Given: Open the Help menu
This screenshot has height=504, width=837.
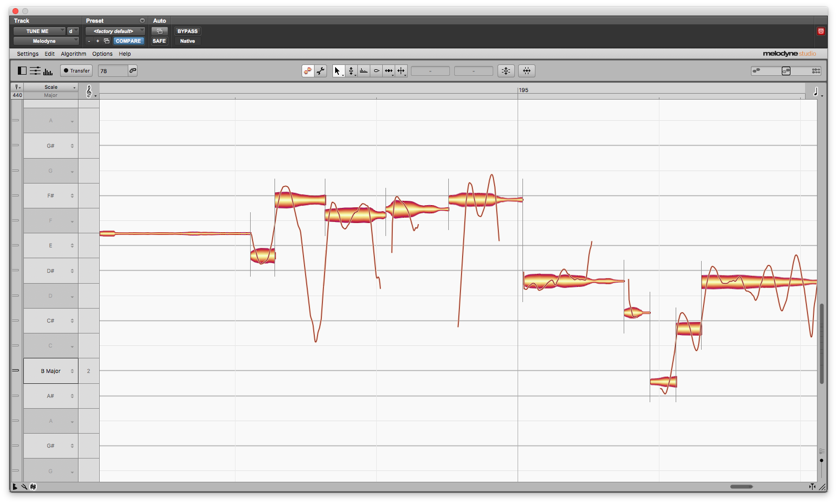Looking at the screenshot, I should tap(125, 54).
